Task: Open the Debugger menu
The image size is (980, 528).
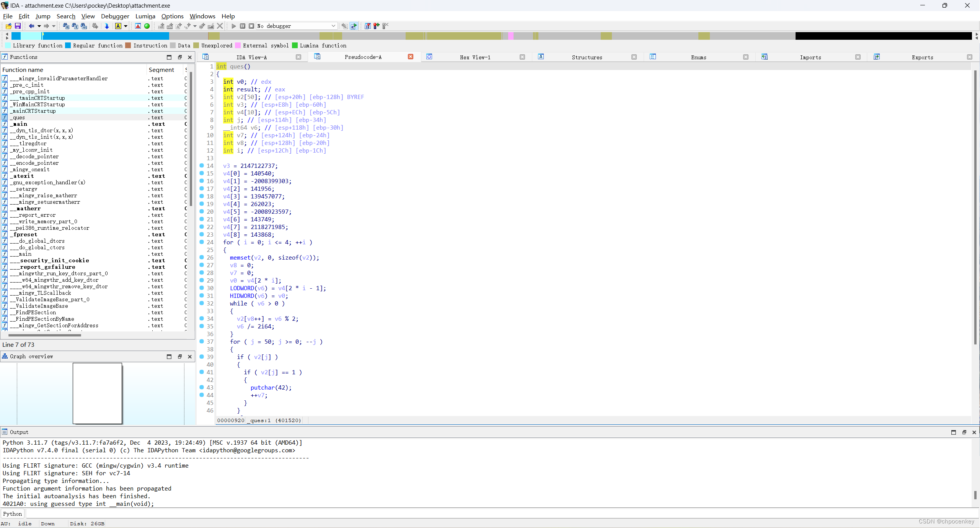Action: (115, 16)
